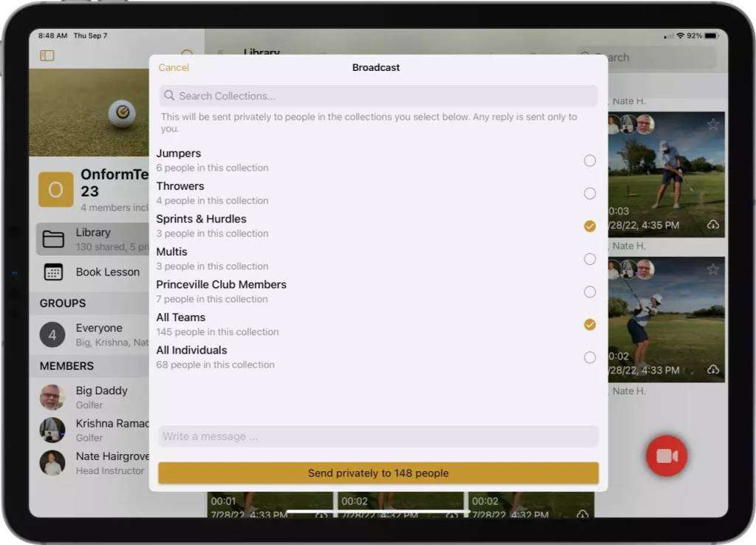
Task: Select the Multis collection circle
Action: (x=590, y=259)
